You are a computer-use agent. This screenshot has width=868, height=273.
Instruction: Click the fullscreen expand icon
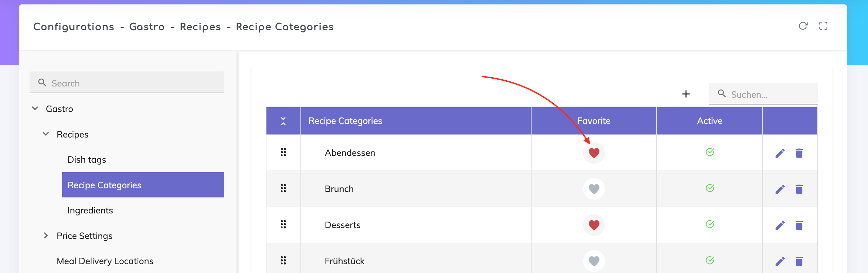pos(823,26)
